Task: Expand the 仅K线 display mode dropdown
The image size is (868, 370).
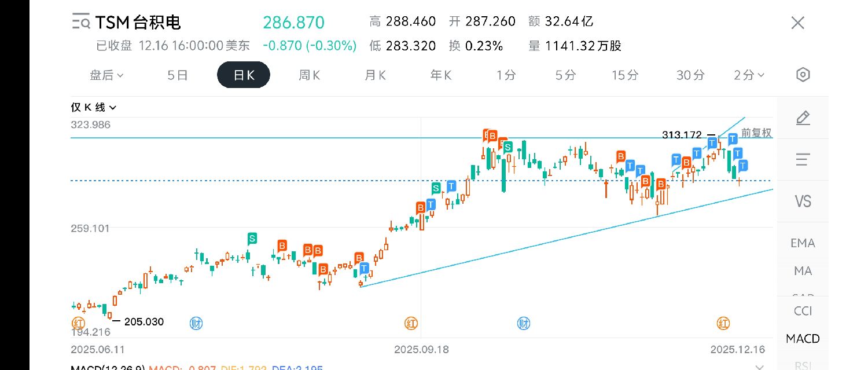Action: pyautogui.click(x=94, y=107)
